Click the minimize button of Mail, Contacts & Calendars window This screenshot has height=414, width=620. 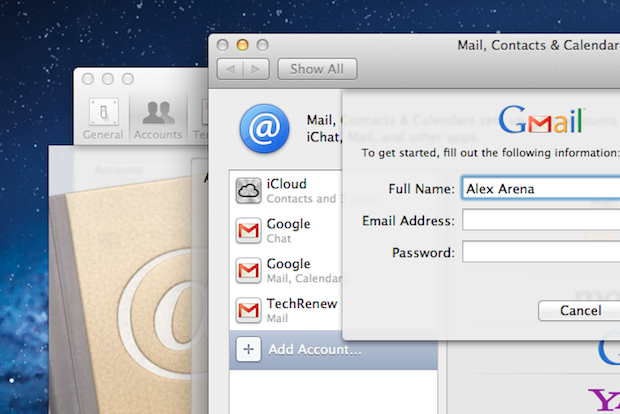pyautogui.click(x=242, y=45)
